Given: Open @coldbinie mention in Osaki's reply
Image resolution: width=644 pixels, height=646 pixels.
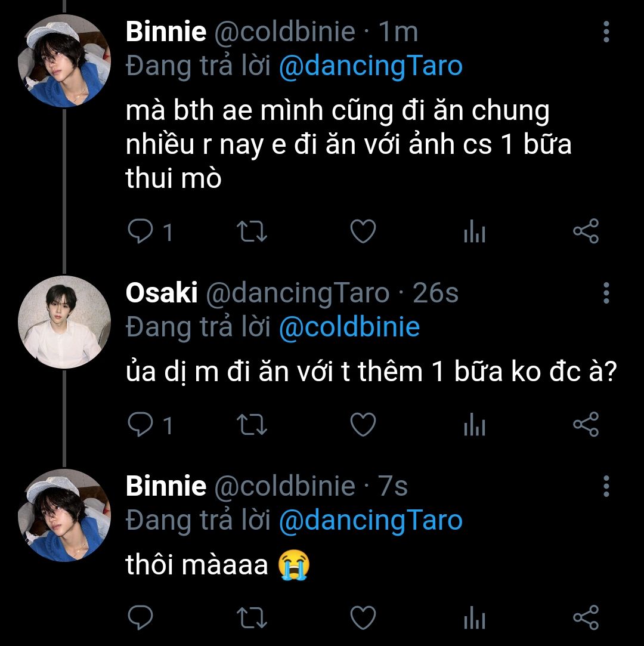Looking at the screenshot, I should point(349,327).
